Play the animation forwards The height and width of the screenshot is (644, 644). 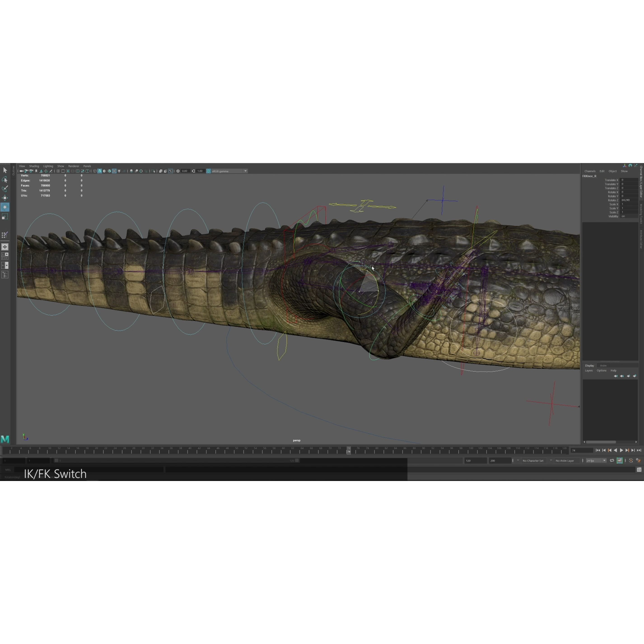(x=622, y=450)
